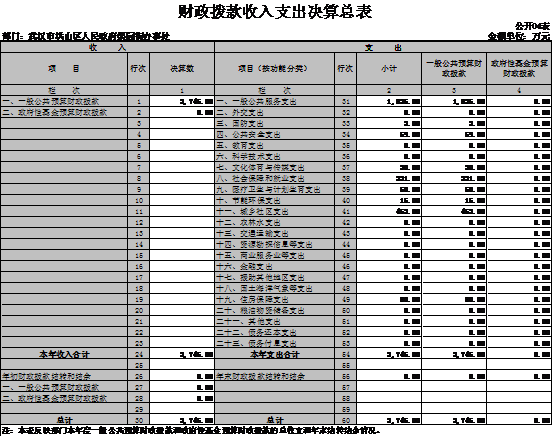Select the 本年支出合计 cell
553x437 pixels.
(x=274, y=354)
